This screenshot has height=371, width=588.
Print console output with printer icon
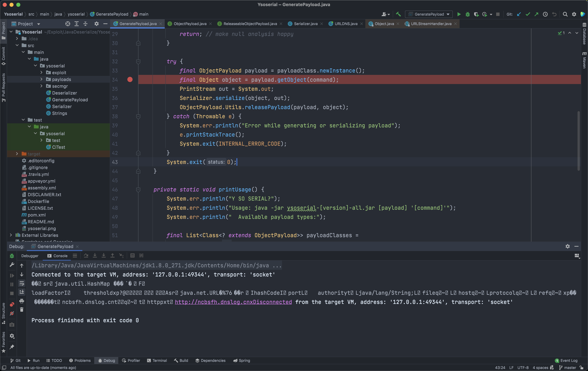tap(22, 301)
